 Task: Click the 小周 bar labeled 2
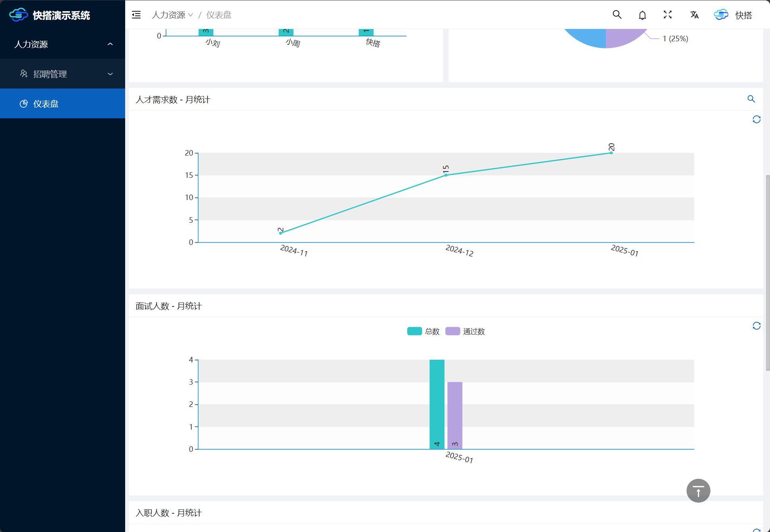click(286, 32)
